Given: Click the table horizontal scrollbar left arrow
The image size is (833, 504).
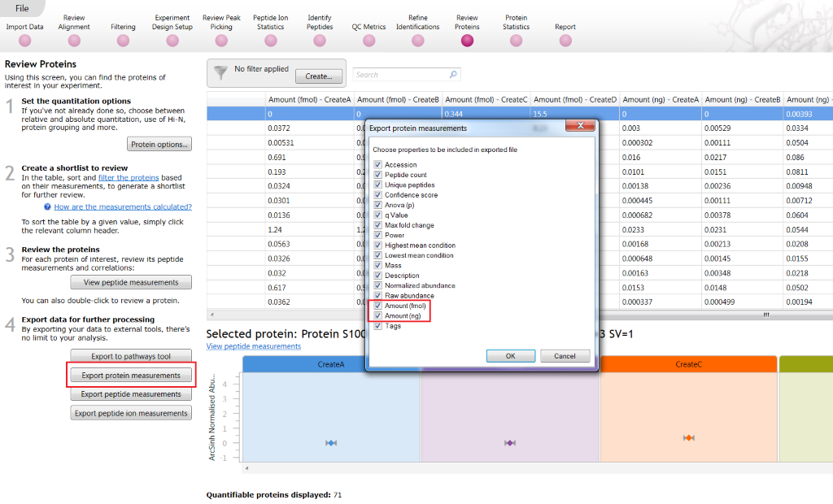Looking at the screenshot, I should pos(212,315).
